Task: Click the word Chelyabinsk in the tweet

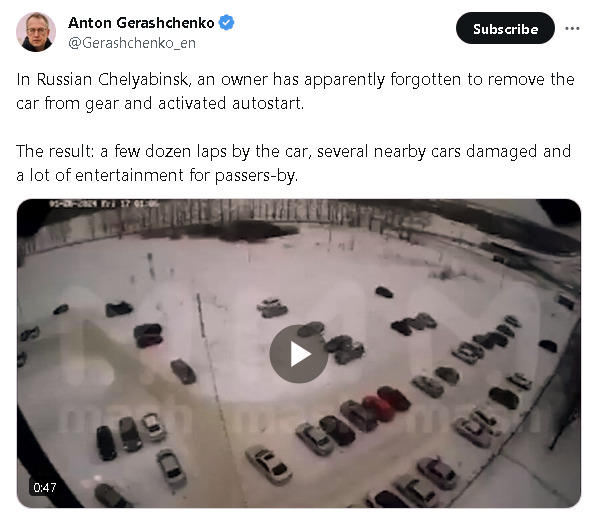Action: click(143, 79)
